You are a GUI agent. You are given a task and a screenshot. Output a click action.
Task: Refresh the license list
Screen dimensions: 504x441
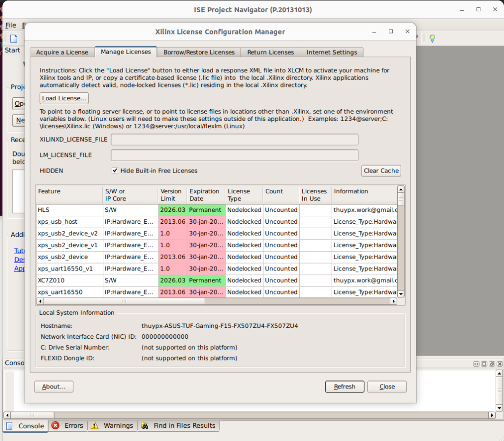click(345, 387)
